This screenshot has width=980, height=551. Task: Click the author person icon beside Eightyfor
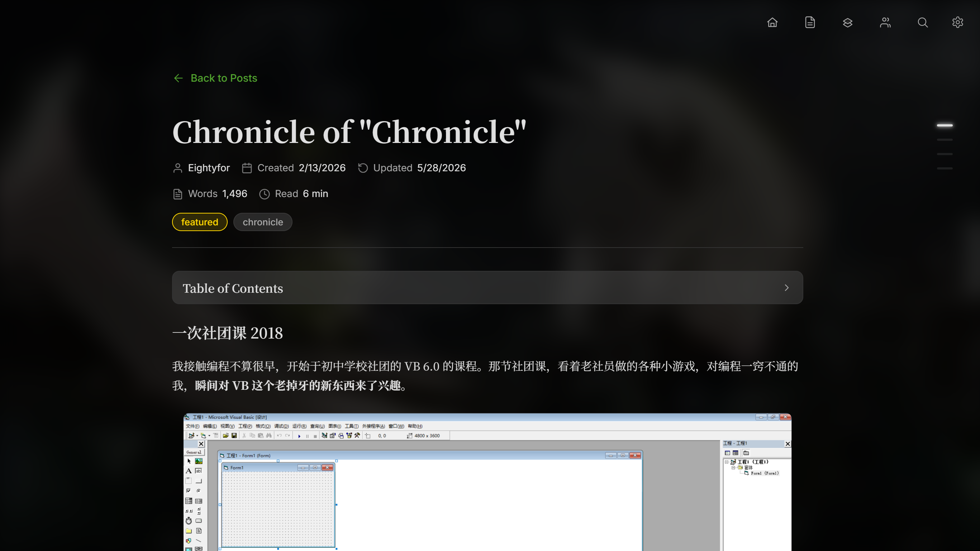coord(178,168)
